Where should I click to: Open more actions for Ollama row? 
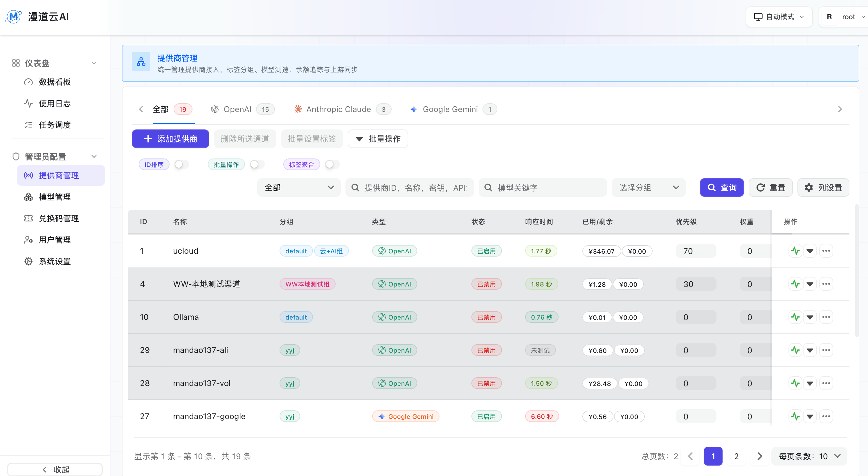(826, 317)
